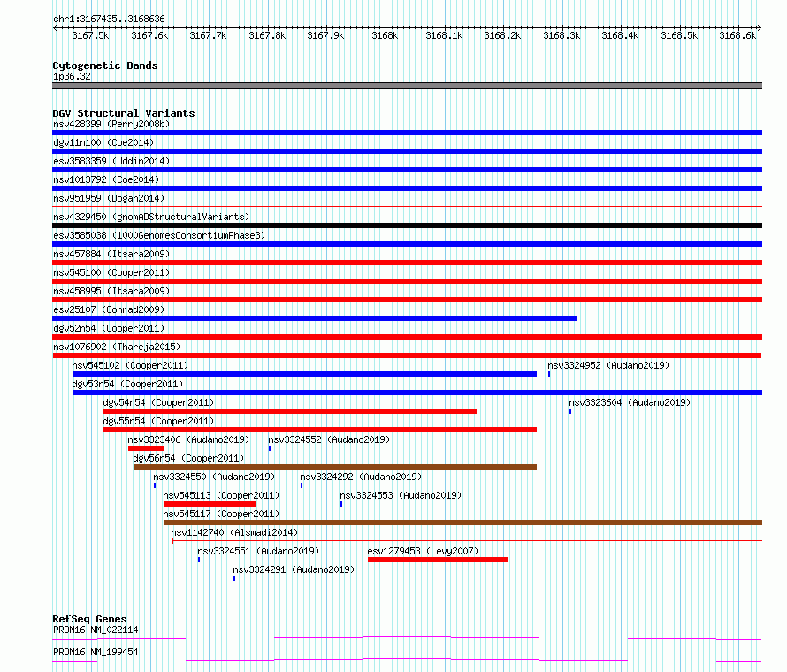
Task: Click the 1p36.32 band label
Action: (72, 76)
